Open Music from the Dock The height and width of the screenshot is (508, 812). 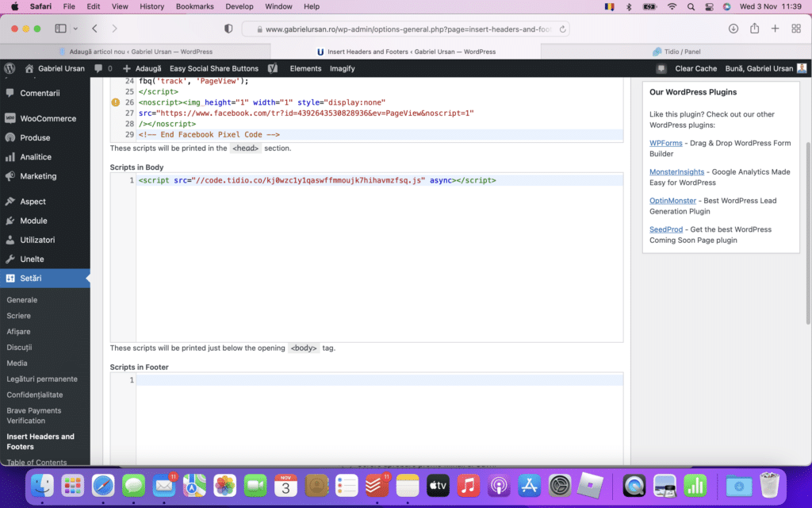468,486
